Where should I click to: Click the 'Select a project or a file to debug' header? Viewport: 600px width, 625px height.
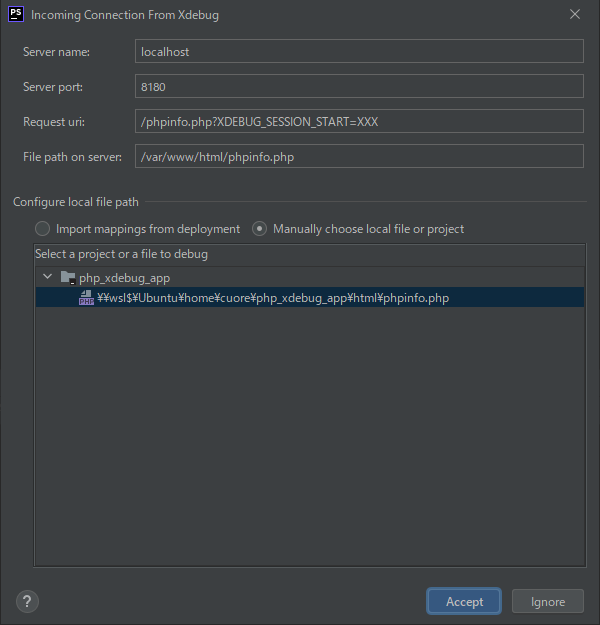(x=121, y=254)
